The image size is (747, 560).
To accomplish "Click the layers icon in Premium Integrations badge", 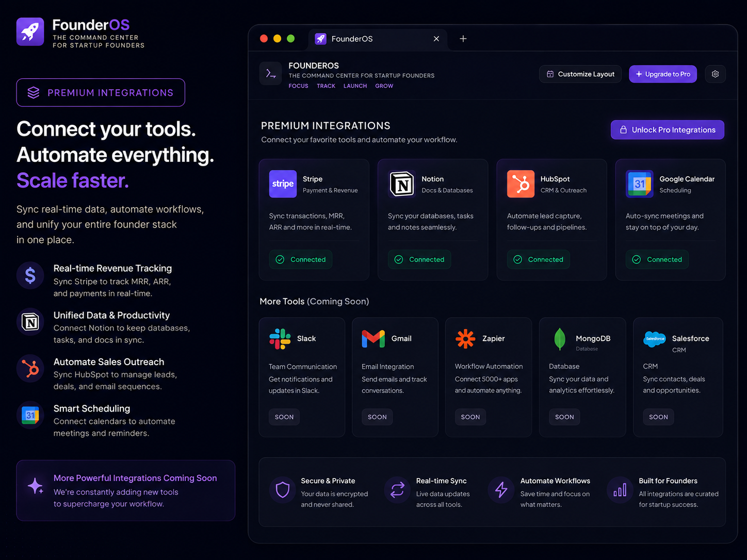I will (x=34, y=92).
